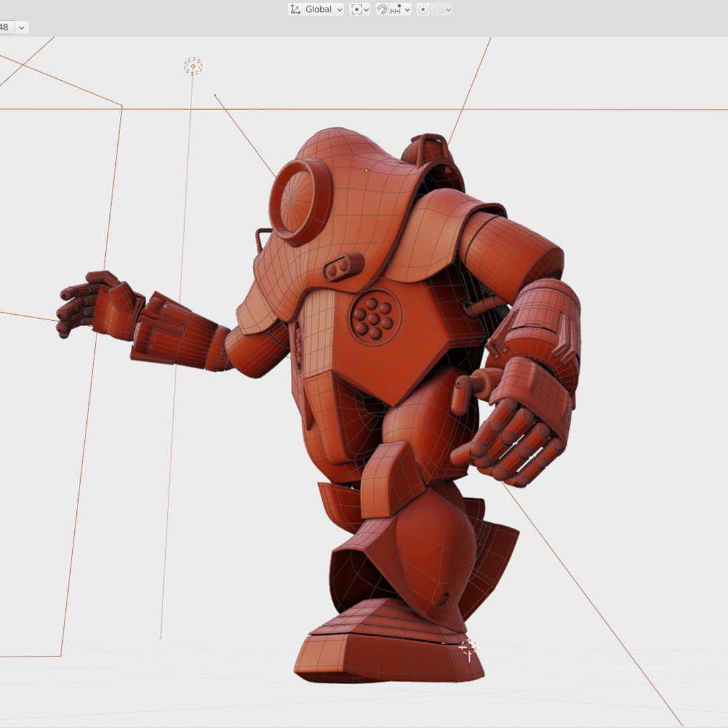Click the light's endpoint dot near the ground
728x728 pixels.
(x=160, y=638)
